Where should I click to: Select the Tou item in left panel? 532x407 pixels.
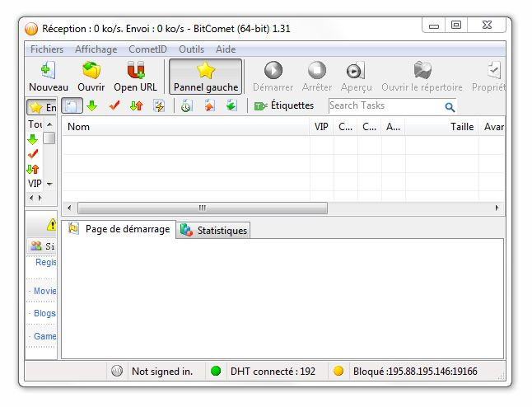pos(35,124)
